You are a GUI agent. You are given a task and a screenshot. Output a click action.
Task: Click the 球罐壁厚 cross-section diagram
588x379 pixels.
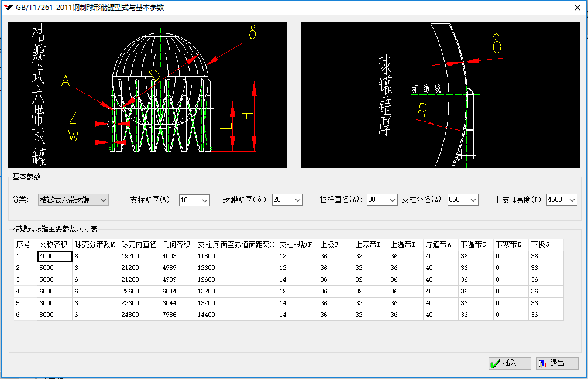[440, 95]
